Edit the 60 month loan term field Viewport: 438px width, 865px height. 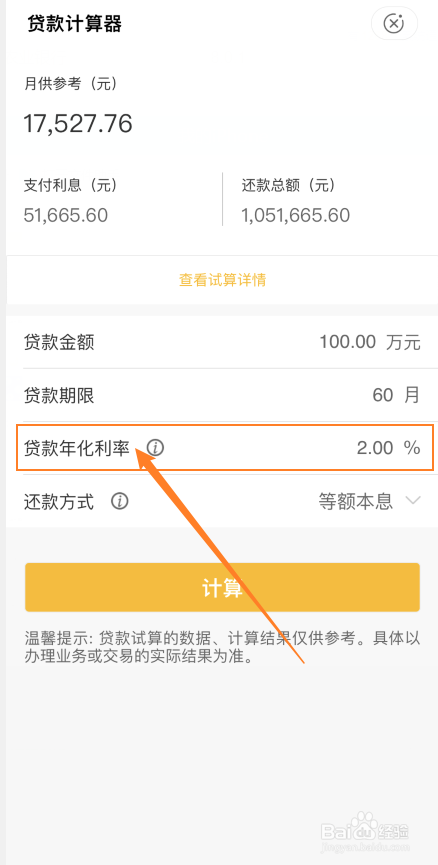tap(383, 395)
